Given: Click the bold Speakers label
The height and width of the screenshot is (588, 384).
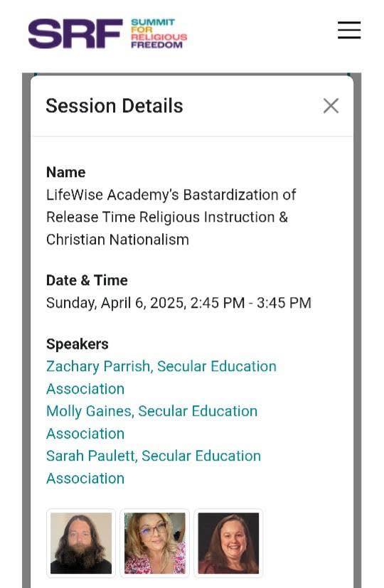Looking at the screenshot, I should (x=78, y=344).
